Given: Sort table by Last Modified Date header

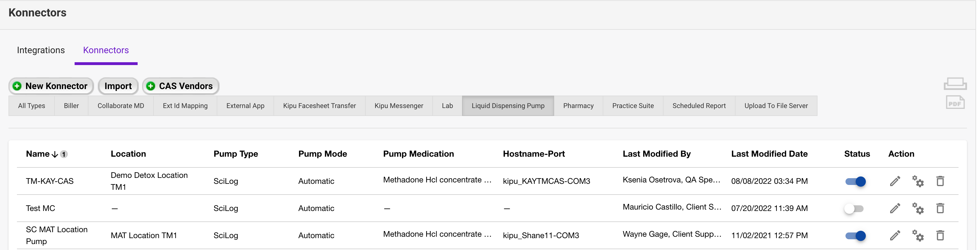Looking at the screenshot, I should pos(769,154).
